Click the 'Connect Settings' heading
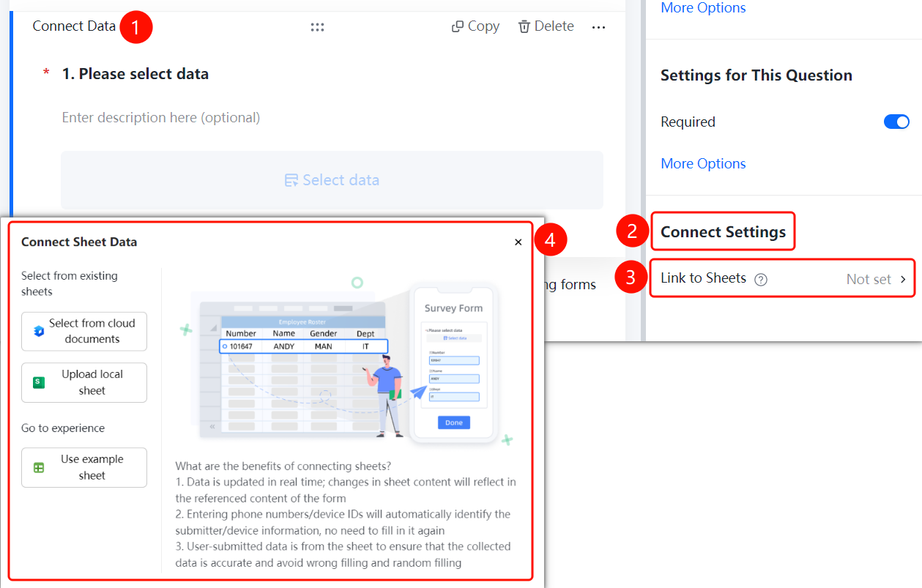This screenshot has width=922, height=588. tap(723, 232)
